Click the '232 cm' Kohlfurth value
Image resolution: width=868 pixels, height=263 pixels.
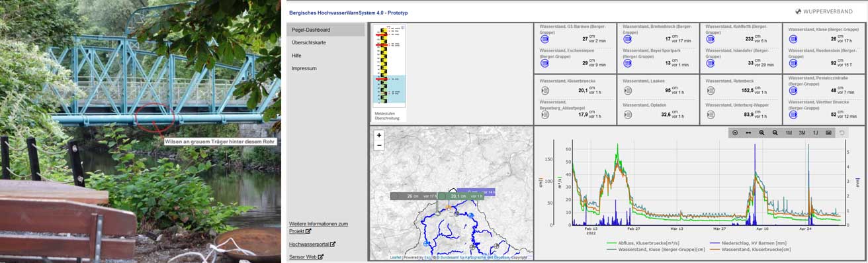[749, 39]
